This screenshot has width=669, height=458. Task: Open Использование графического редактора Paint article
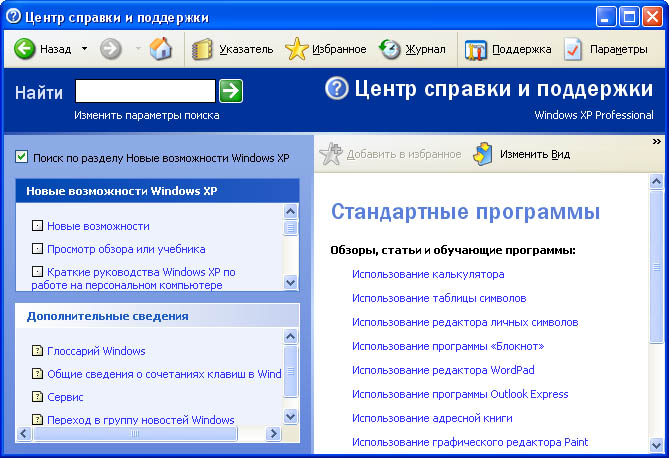(x=470, y=442)
